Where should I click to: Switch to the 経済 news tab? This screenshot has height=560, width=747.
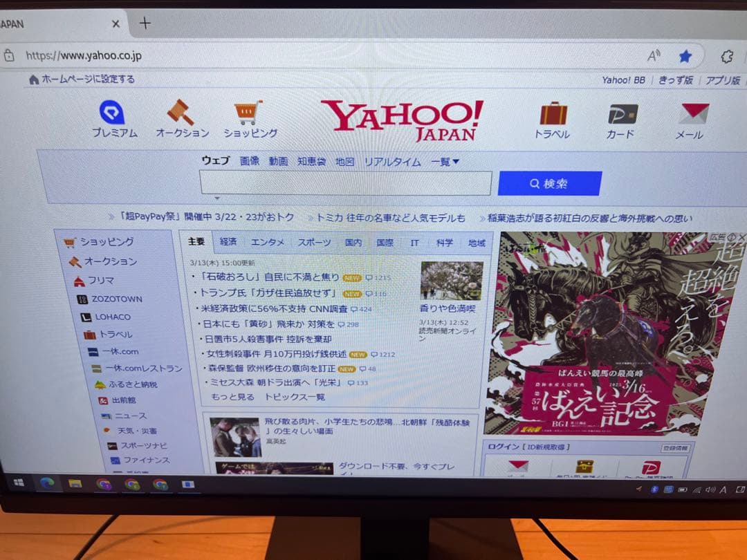click(228, 243)
